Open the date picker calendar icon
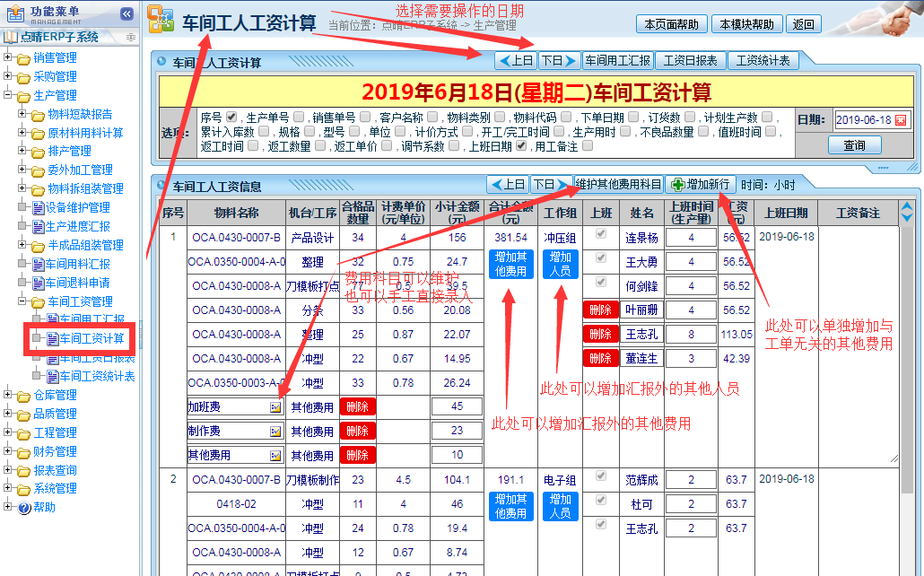 pos(901,120)
